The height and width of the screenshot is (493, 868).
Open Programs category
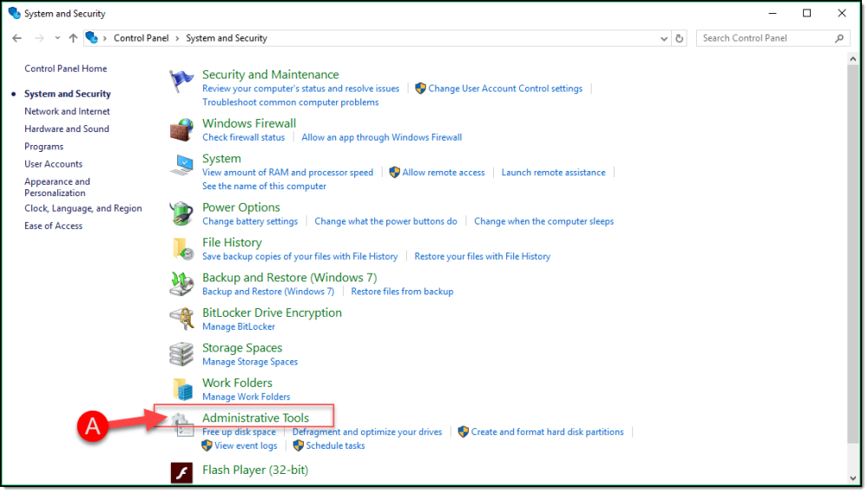tap(43, 147)
